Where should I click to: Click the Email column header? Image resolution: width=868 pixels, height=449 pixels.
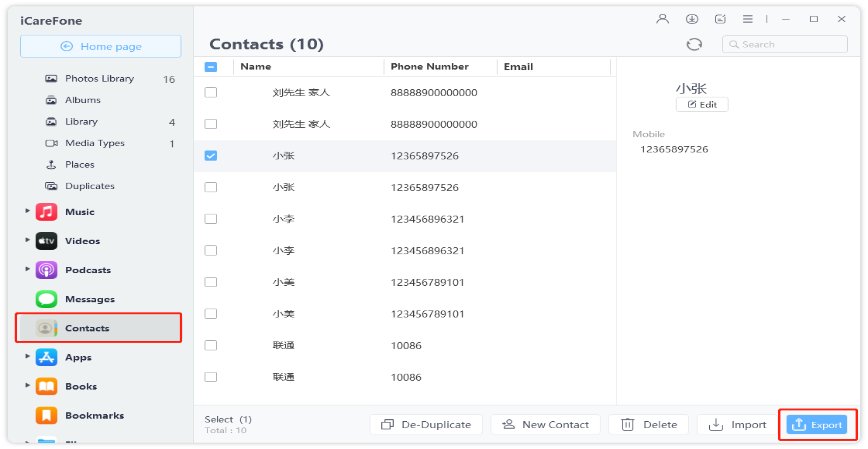[x=518, y=66]
